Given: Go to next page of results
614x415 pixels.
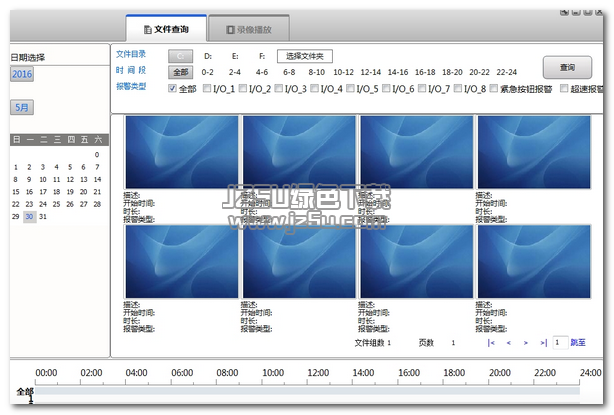Looking at the screenshot, I should [526, 343].
